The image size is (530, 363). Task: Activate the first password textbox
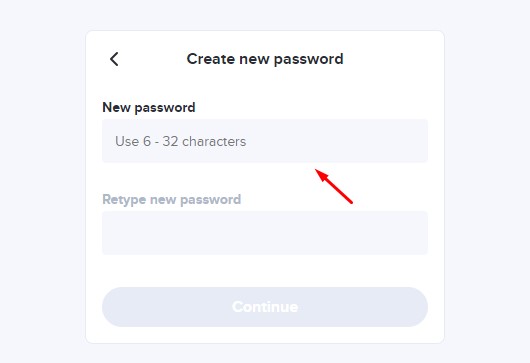[265, 141]
